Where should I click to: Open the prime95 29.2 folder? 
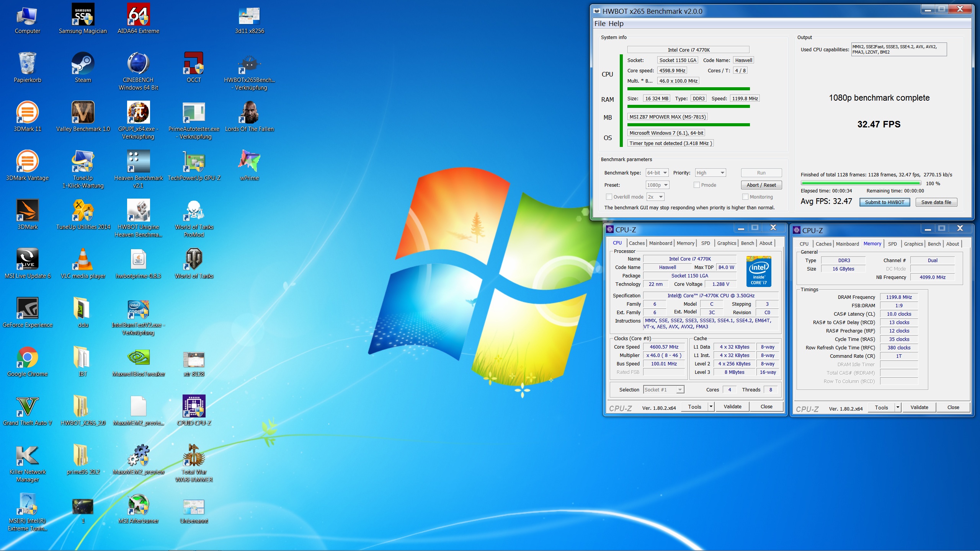(x=83, y=460)
